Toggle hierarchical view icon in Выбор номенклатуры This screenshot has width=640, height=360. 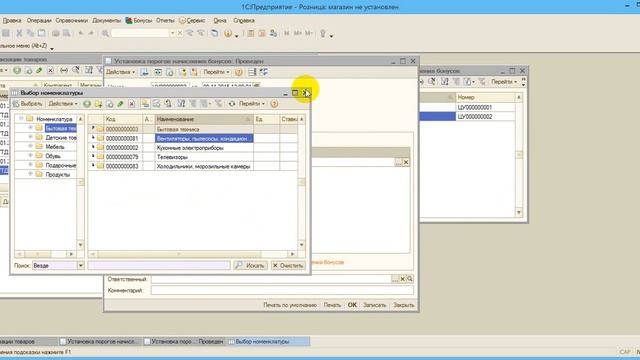[145, 104]
